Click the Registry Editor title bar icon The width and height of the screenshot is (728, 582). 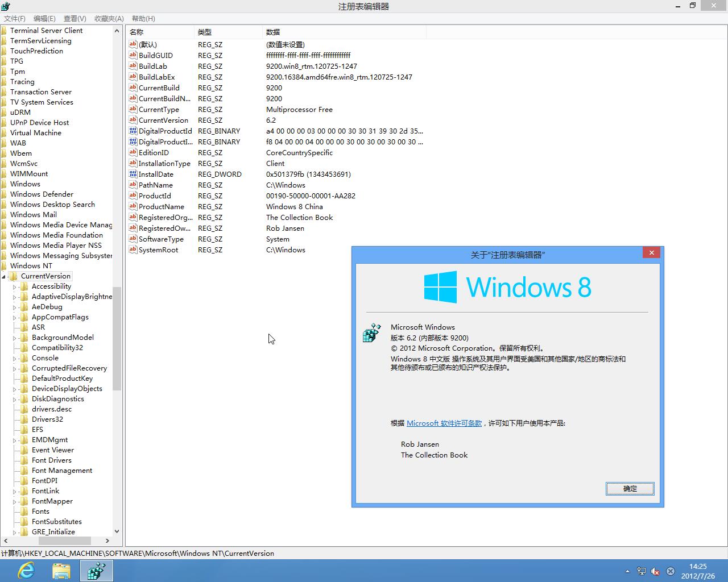pos(6,6)
